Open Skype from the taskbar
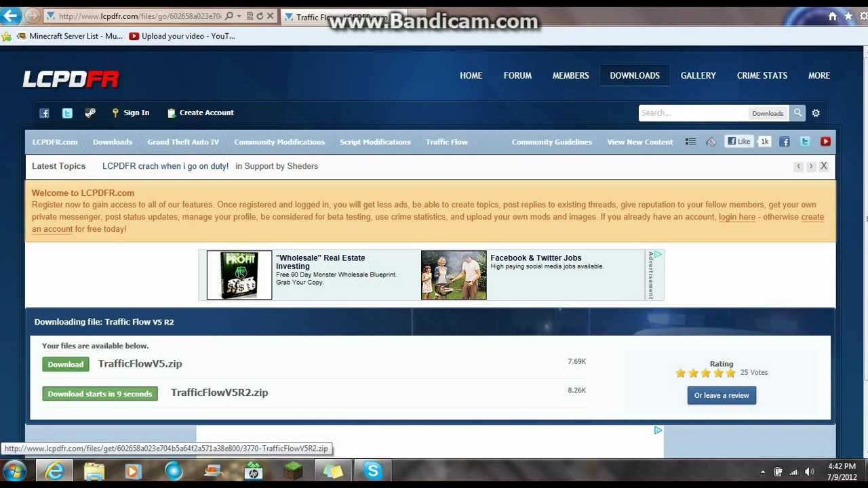This screenshot has width=868, height=488. (x=372, y=470)
